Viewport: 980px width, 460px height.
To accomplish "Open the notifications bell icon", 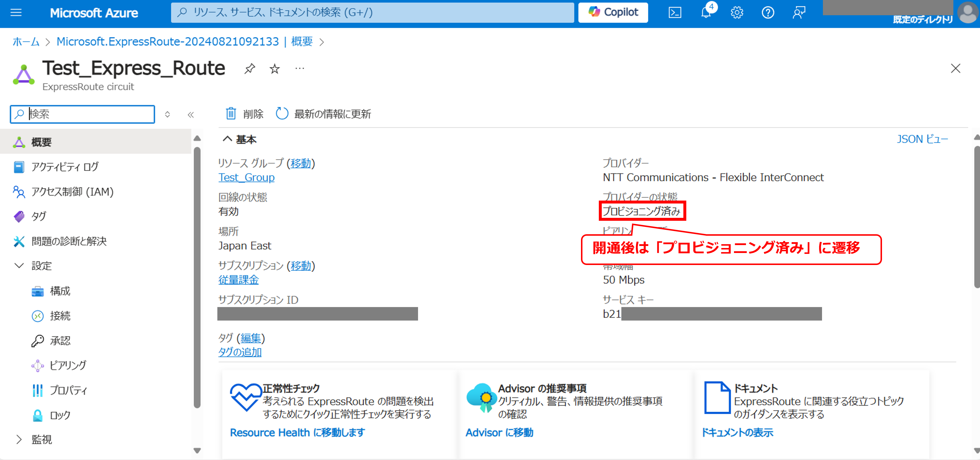I will [706, 13].
